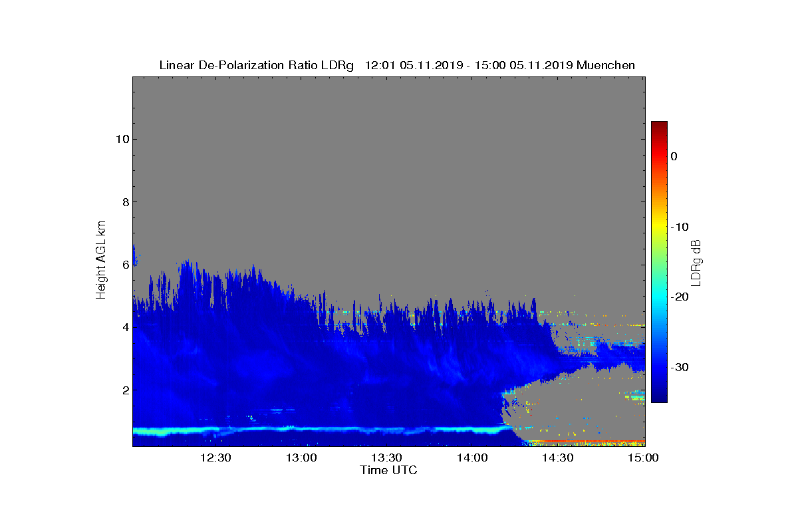This screenshot has height=532, width=798.
Task: Click the height tick label 4
Action: [124, 327]
